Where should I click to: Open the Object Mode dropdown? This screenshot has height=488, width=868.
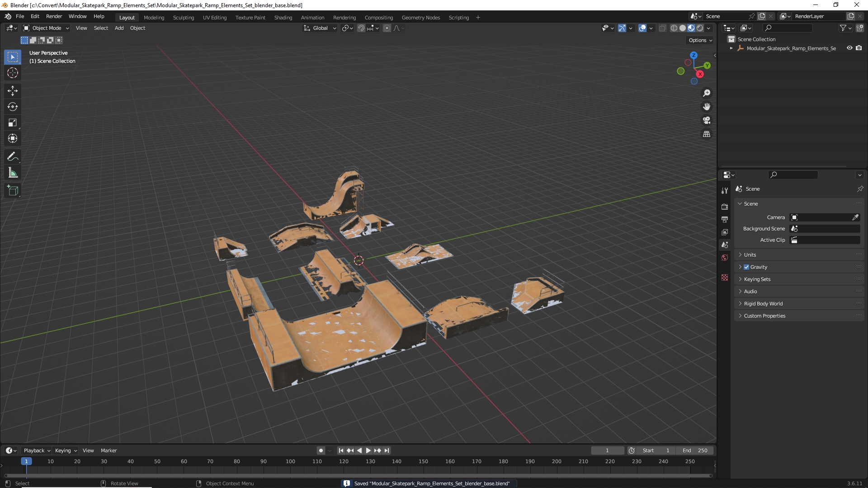tap(46, 28)
